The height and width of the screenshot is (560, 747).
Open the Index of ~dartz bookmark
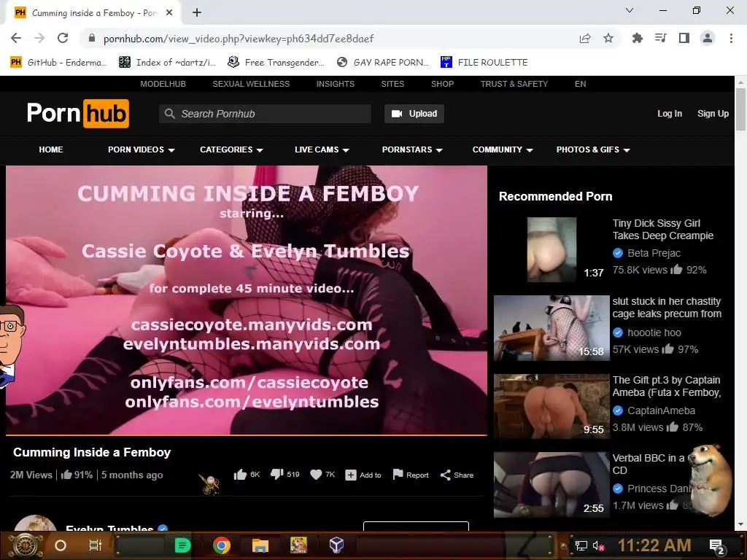pos(167,63)
